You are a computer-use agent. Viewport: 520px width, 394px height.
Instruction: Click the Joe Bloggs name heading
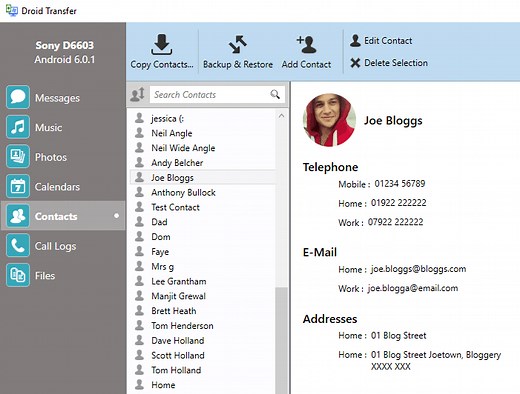click(x=393, y=121)
